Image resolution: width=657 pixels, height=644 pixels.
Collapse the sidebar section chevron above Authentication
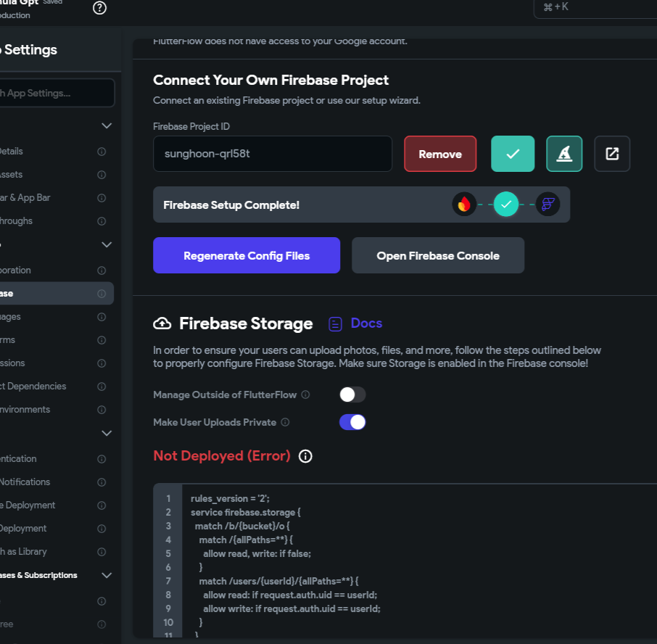[x=107, y=433]
